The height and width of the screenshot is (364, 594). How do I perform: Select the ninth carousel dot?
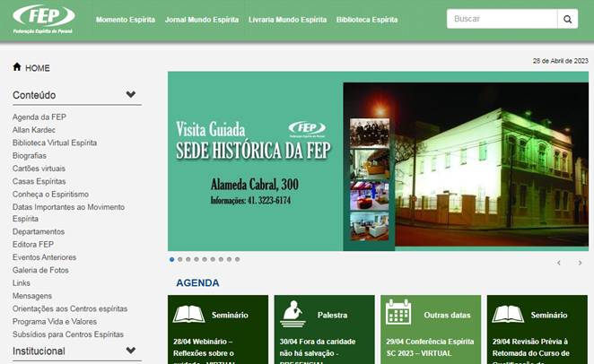point(238,259)
